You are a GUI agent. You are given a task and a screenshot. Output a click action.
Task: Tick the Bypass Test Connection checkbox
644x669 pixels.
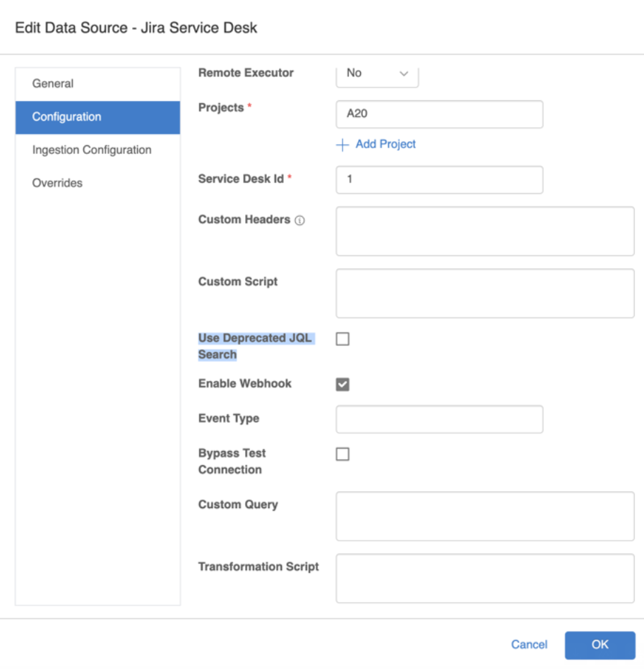(342, 454)
